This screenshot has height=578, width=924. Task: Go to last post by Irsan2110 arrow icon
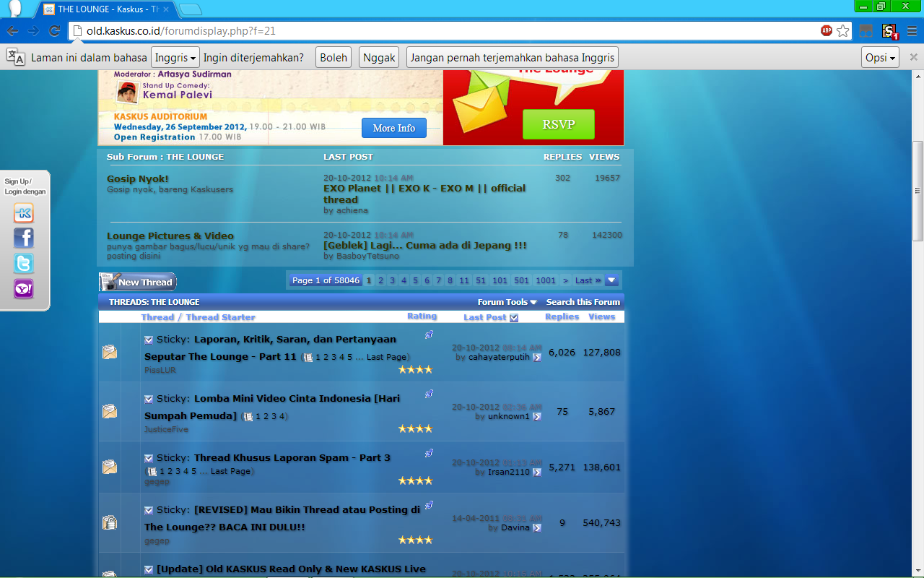tap(536, 473)
